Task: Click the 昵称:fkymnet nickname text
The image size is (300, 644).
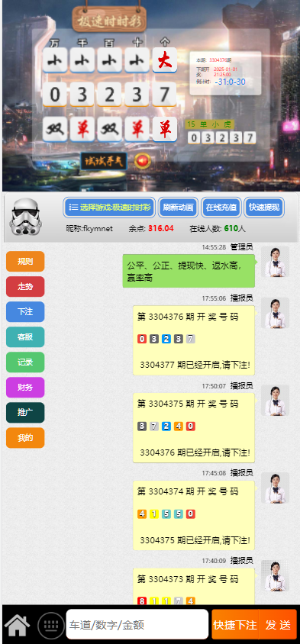Action: pyautogui.click(x=89, y=229)
